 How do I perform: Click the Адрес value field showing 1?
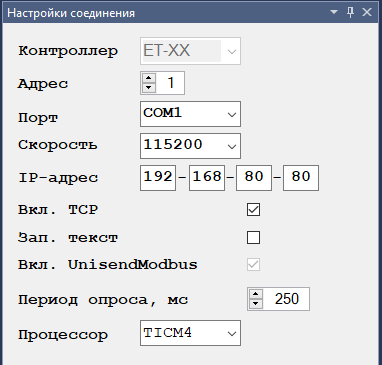170,83
